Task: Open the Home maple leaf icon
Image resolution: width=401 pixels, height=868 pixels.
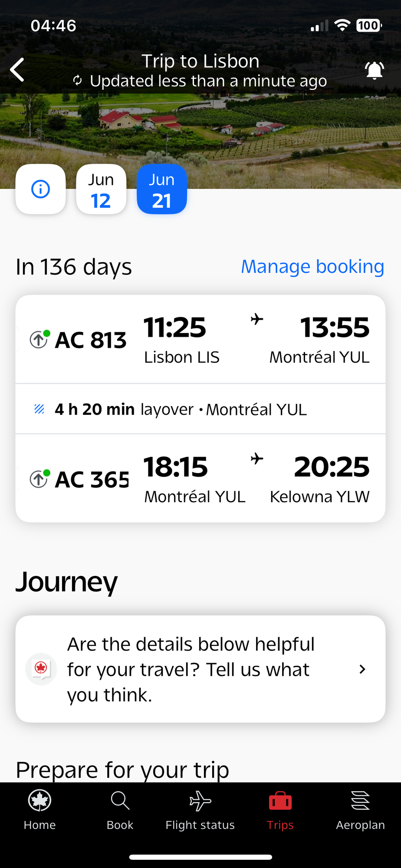Action: pyautogui.click(x=40, y=801)
